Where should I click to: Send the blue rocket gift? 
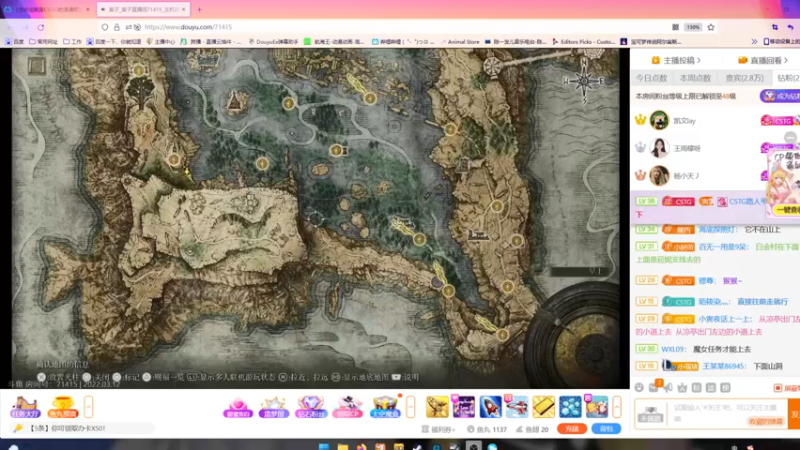point(490,407)
